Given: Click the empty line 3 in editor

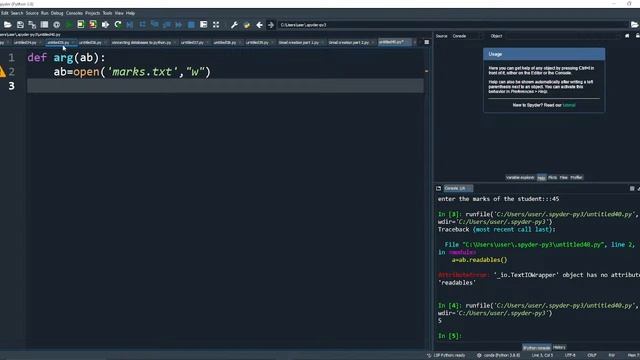Looking at the screenshot, I should 225,86.
